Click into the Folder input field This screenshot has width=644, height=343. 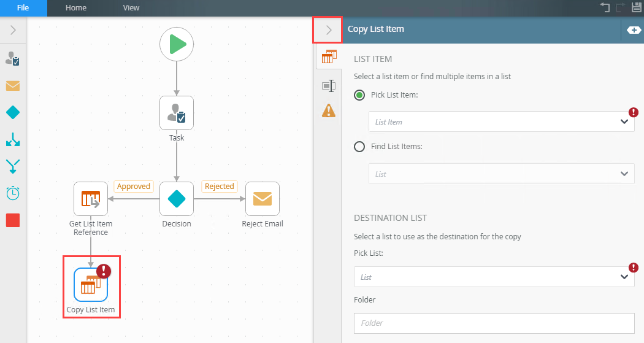pyautogui.click(x=494, y=323)
